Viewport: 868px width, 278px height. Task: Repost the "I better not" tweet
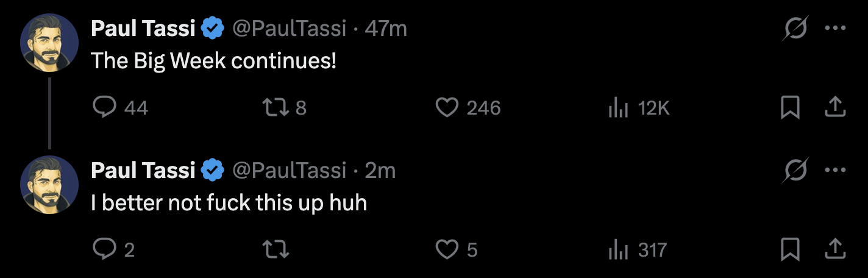[x=275, y=249]
